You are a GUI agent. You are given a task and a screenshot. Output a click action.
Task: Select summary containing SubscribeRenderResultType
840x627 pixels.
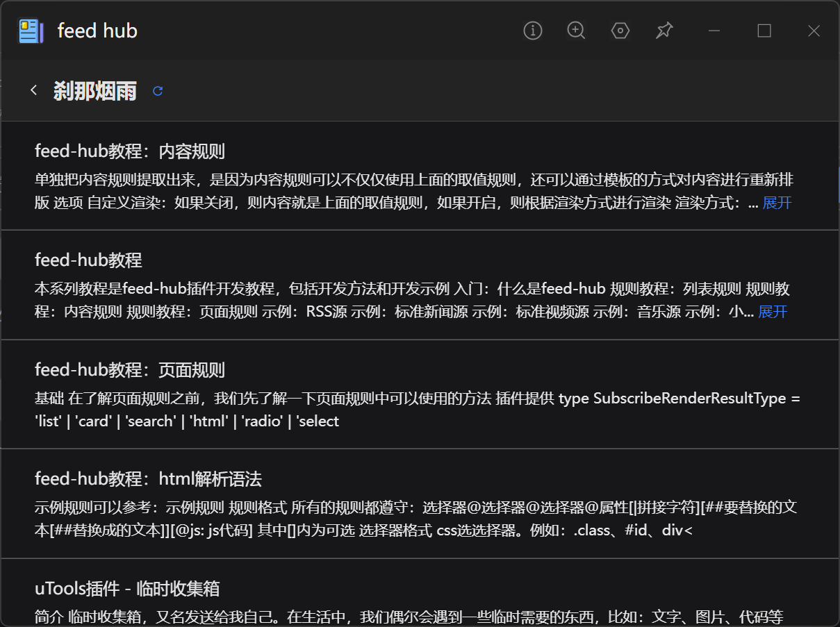click(x=418, y=410)
